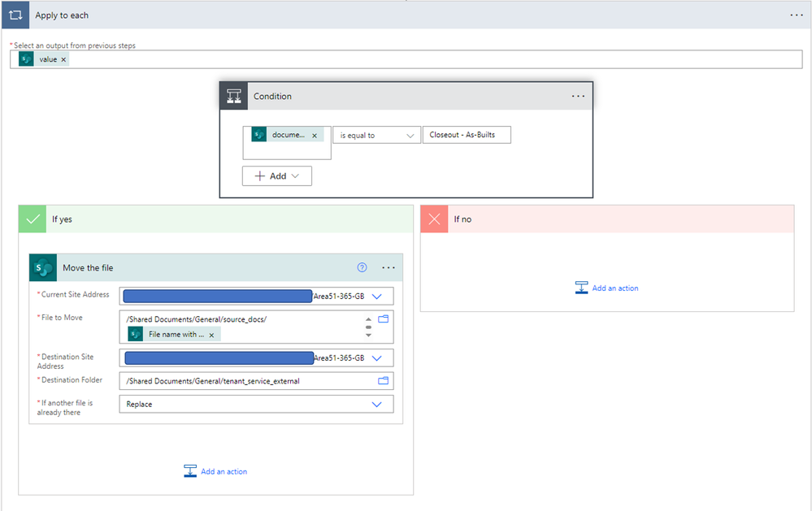
Task: Click the If yes green checkmark icon
Action: (33, 219)
